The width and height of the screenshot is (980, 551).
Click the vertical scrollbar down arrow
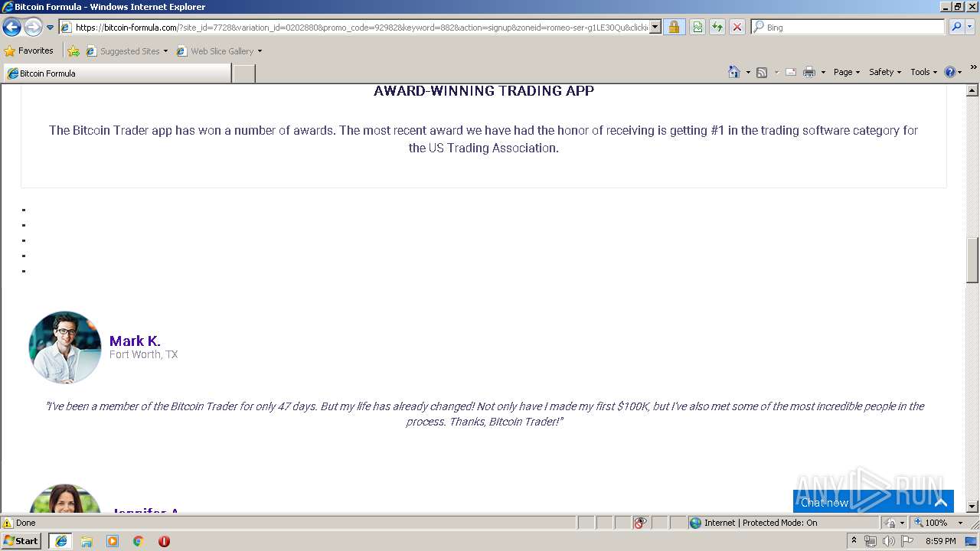point(972,506)
